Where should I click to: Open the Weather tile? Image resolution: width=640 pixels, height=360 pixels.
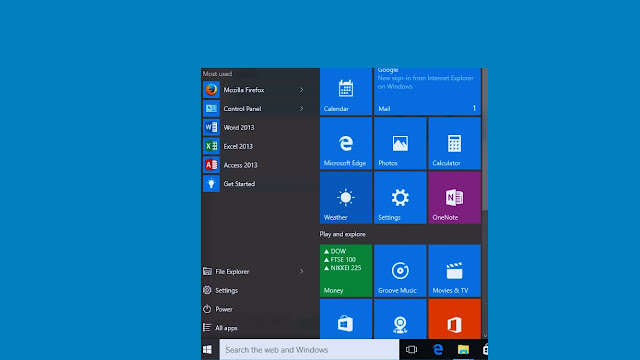click(x=346, y=198)
